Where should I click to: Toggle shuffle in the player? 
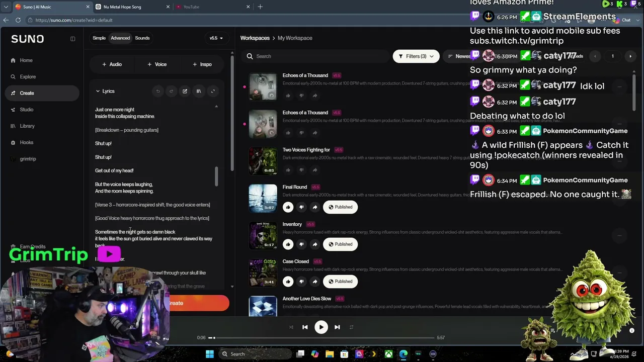pos(291,327)
